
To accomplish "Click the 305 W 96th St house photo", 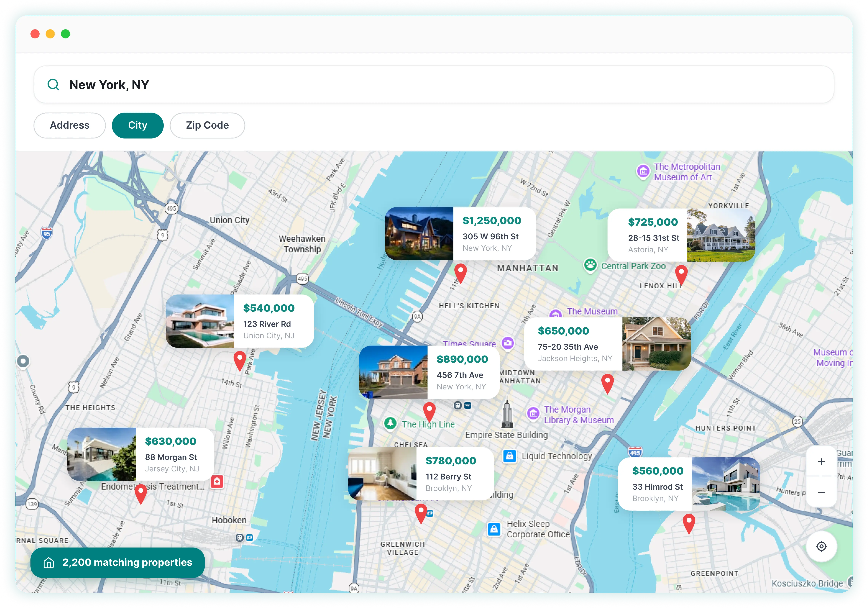I will click(x=419, y=234).
